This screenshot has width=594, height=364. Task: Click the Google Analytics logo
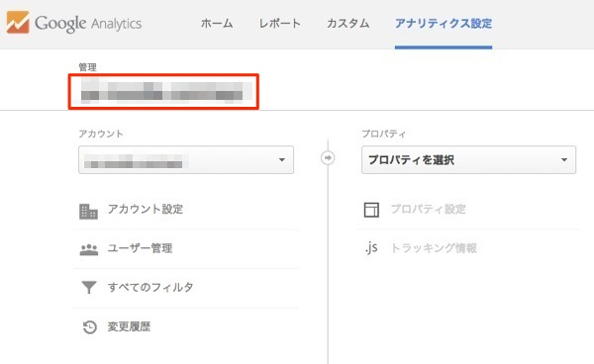click(74, 23)
